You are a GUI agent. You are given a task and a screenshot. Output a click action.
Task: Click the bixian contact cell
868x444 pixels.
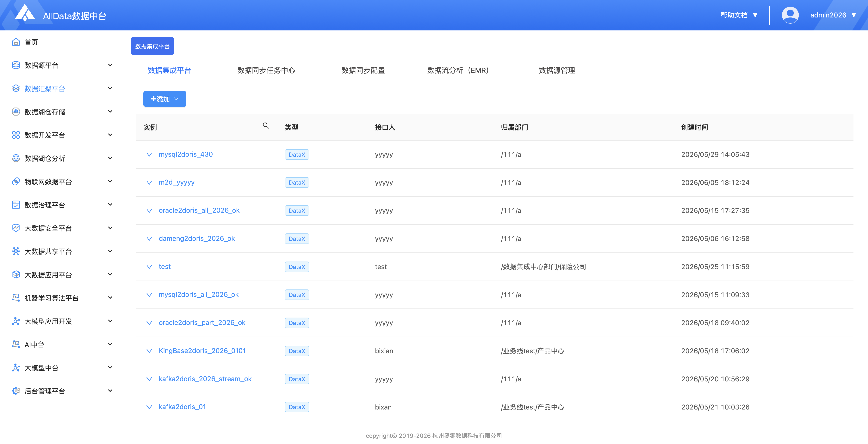[x=384, y=351]
